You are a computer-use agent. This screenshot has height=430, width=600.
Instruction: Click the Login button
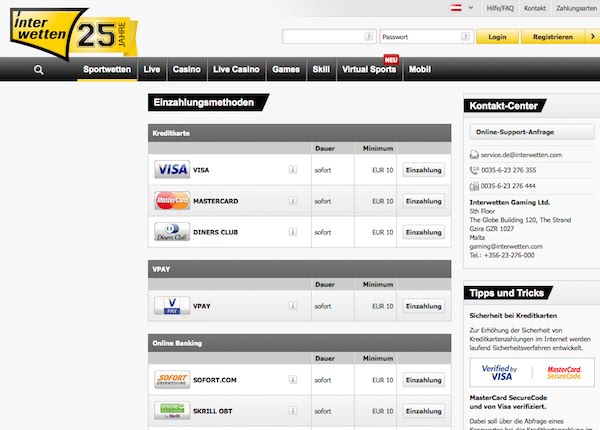[x=497, y=37]
